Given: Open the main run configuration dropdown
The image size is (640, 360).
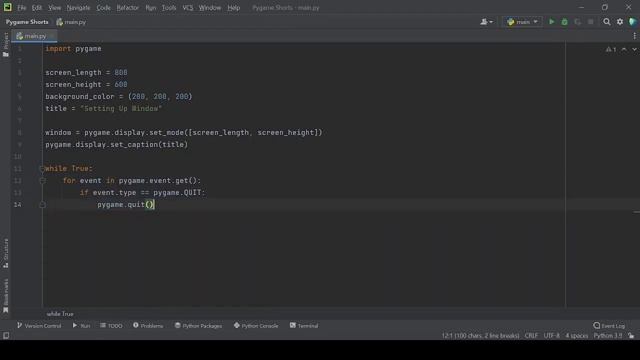Looking at the screenshot, I should point(522,22).
